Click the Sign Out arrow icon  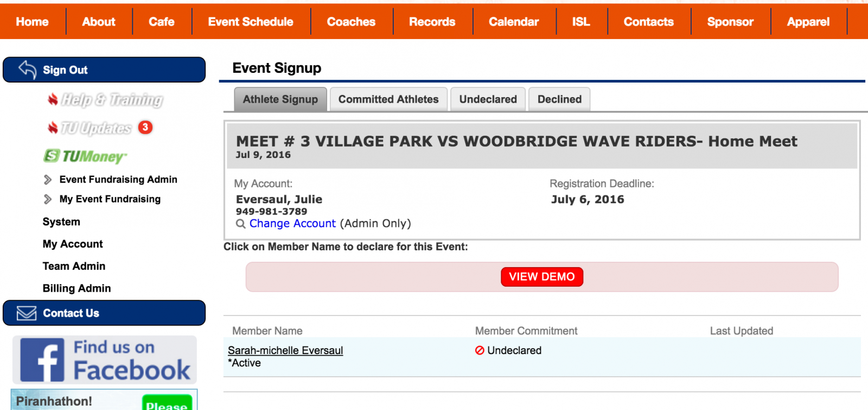(x=28, y=70)
